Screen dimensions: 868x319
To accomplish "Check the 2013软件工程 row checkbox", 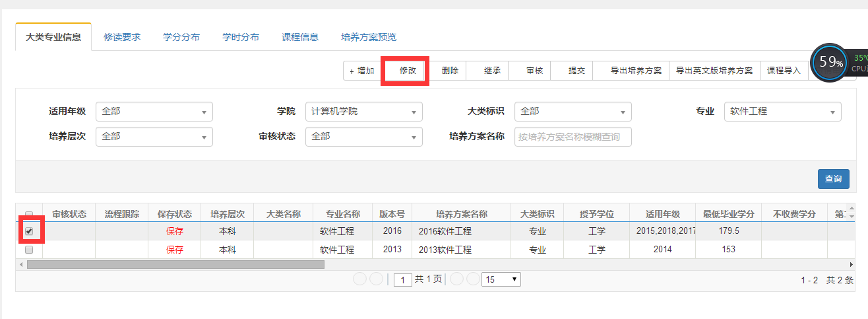I will [29, 250].
